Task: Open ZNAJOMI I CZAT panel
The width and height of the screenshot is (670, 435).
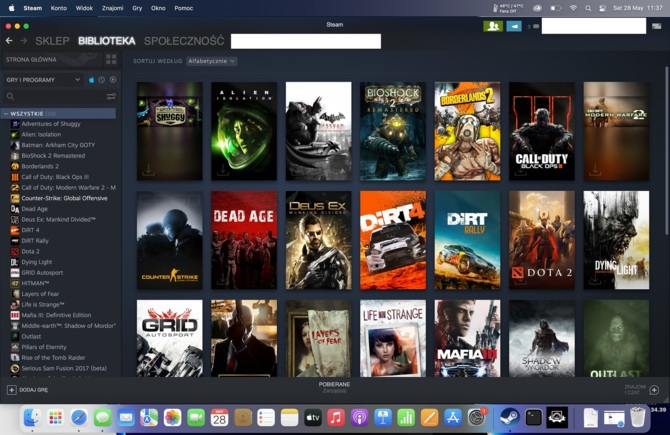Action: click(641, 389)
